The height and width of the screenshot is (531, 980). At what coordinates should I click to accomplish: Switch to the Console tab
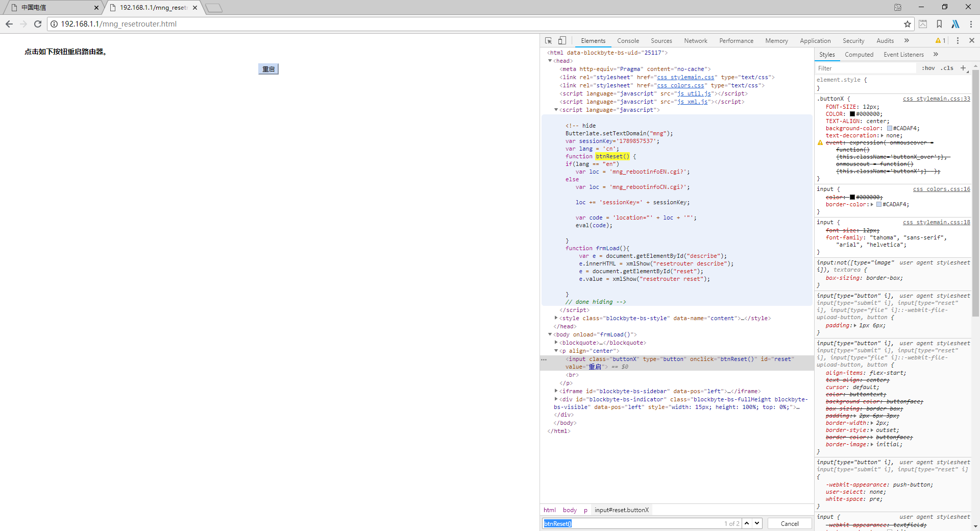coord(628,41)
